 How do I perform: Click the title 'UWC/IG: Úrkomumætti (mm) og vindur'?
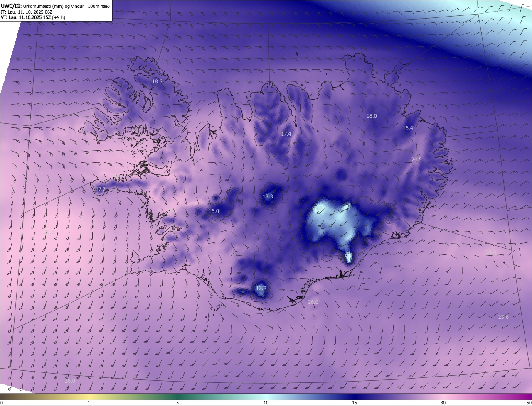(x=56, y=6)
